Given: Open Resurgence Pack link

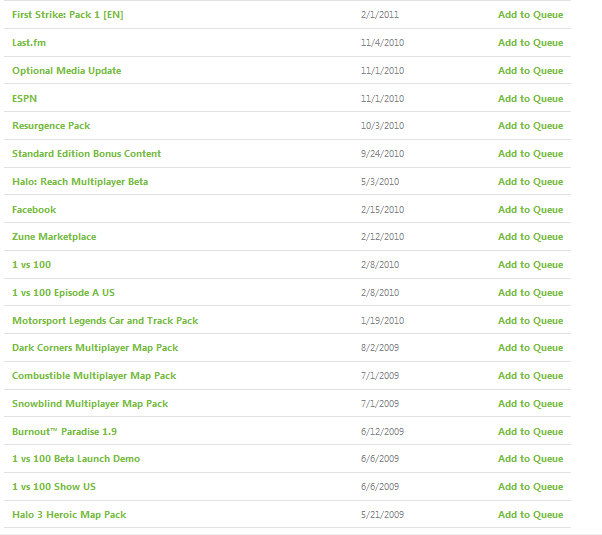Looking at the screenshot, I should coord(51,126).
